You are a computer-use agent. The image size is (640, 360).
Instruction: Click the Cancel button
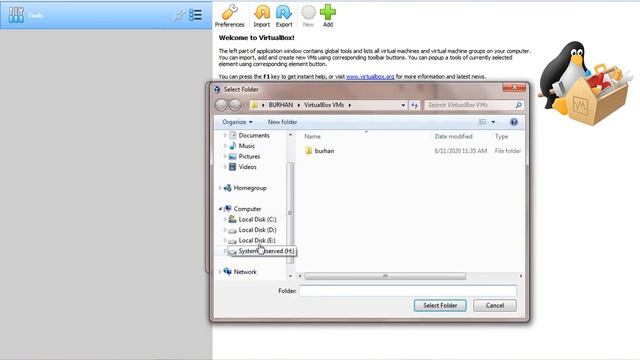(x=495, y=305)
